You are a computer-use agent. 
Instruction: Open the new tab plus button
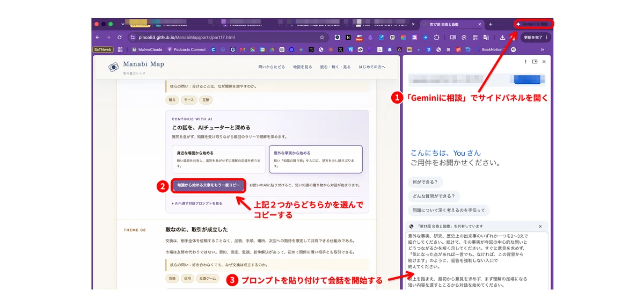[x=490, y=24]
